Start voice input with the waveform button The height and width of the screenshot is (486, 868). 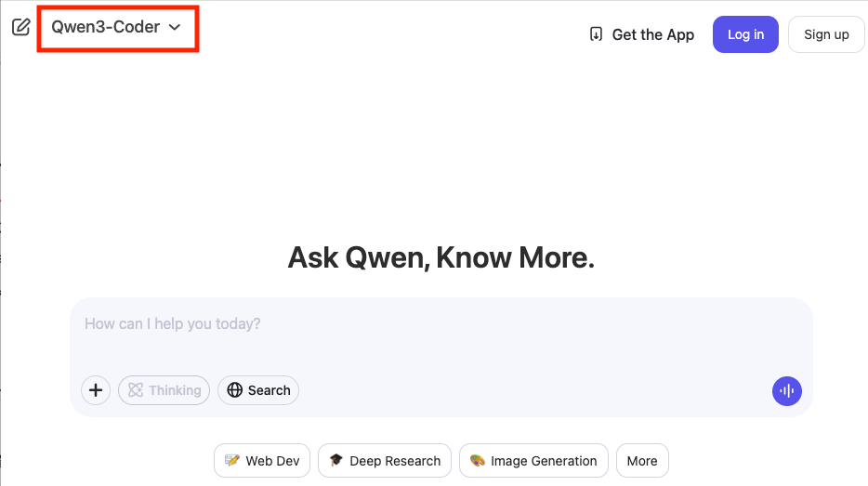pyautogui.click(x=786, y=391)
